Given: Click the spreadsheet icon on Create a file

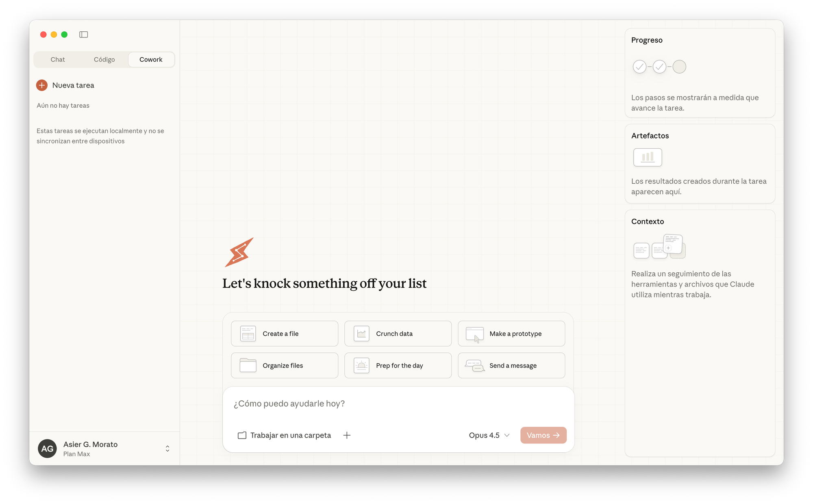Looking at the screenshot, I should coord(248,334).
